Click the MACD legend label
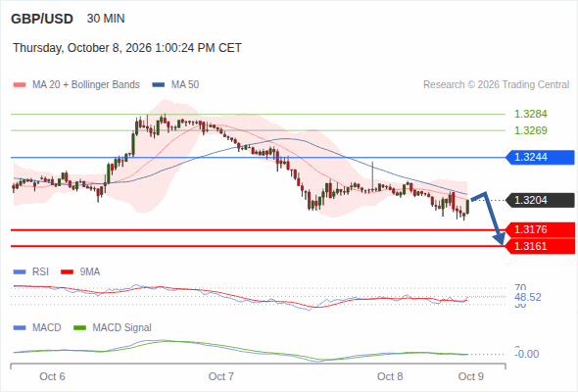This screenshot has height=392, width=578. point(47,328)
